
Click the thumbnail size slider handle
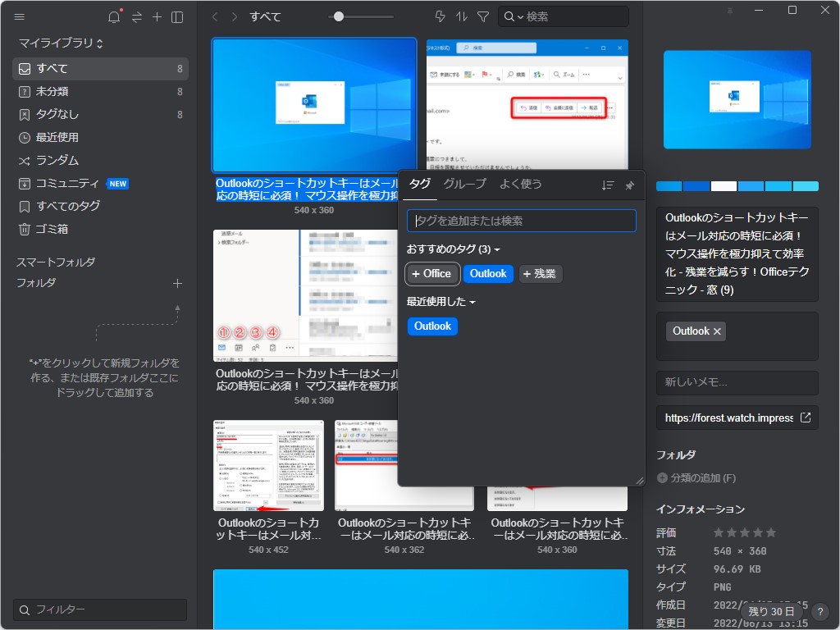[x=339, y=16]
